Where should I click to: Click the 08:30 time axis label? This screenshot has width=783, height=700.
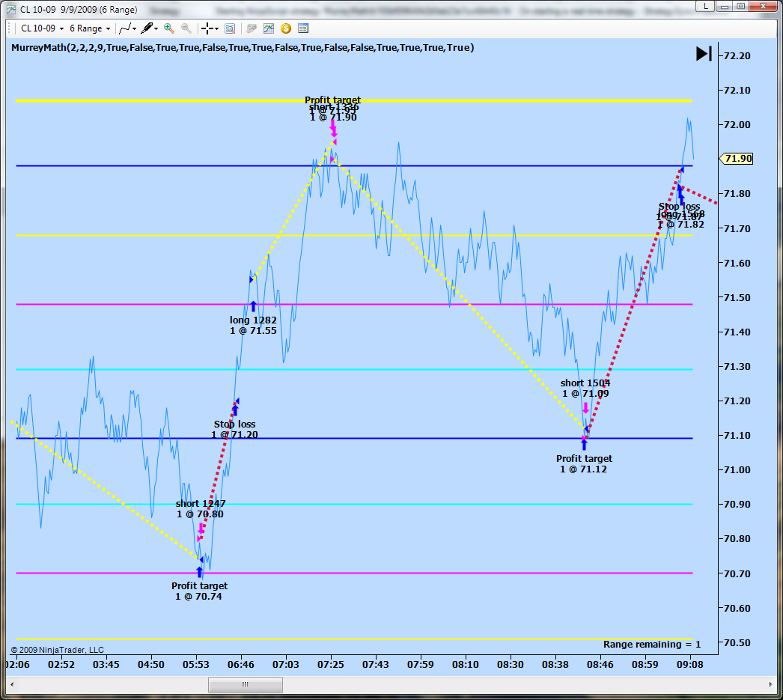(511, 665)
